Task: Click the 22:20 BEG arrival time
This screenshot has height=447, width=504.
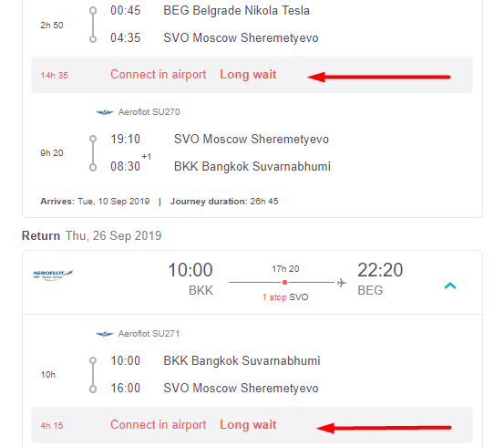Action: point(380,270)
